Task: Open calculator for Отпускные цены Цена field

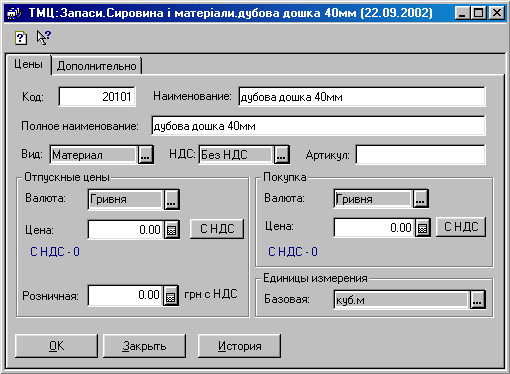Action: tap(172, 230)
